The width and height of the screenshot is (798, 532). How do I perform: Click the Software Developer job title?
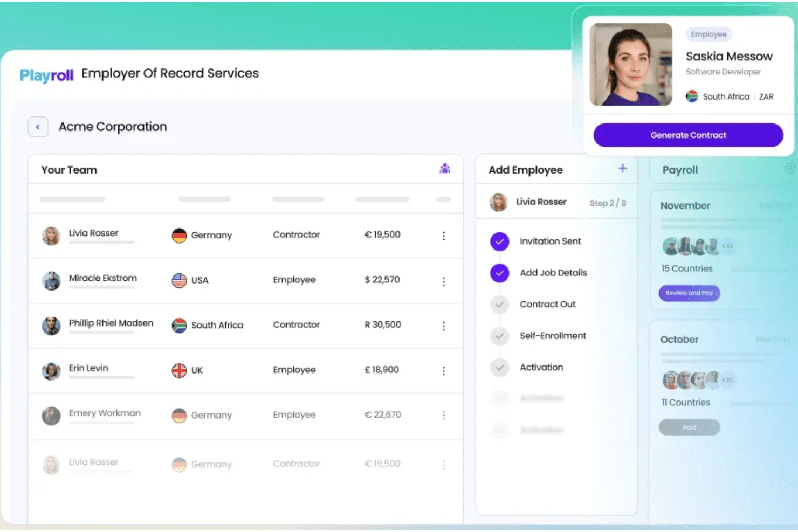click(723, 72)
